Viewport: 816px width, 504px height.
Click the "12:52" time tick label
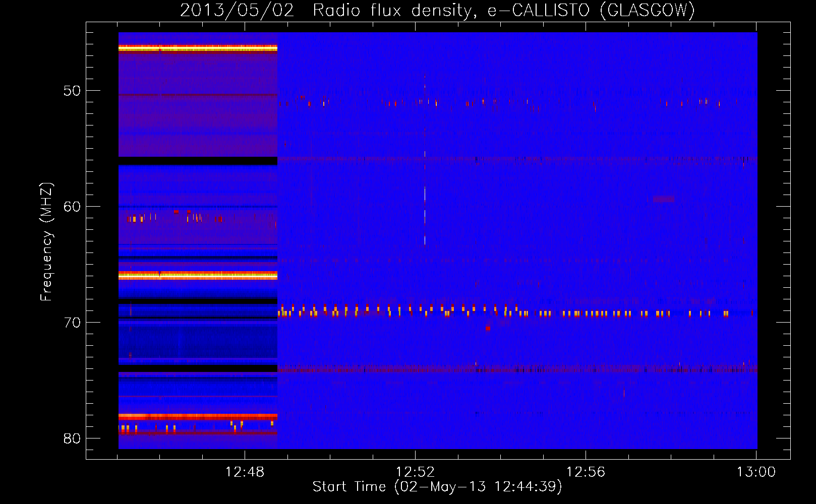(x=415, y=472)
